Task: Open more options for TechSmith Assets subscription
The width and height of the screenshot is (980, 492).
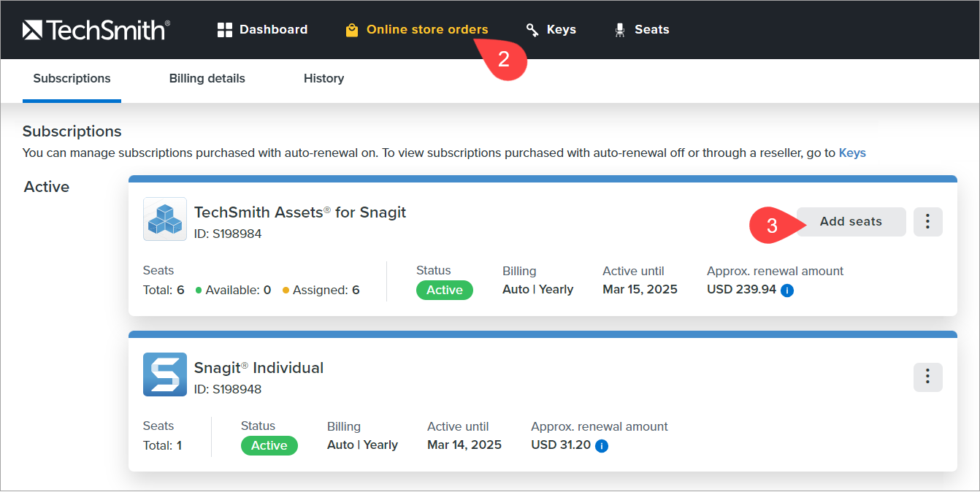Action: [928, 222]
